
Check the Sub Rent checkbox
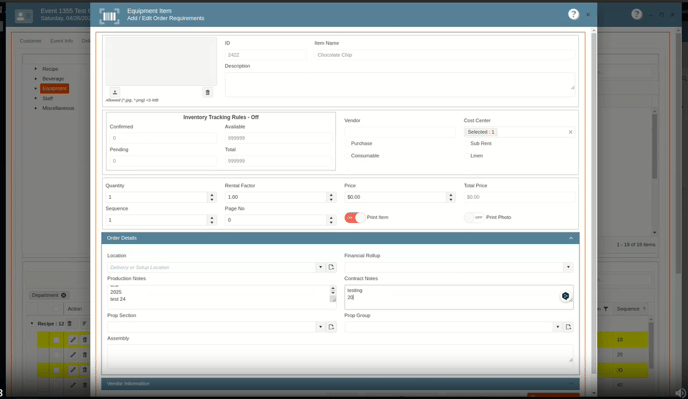click(467, 144)
